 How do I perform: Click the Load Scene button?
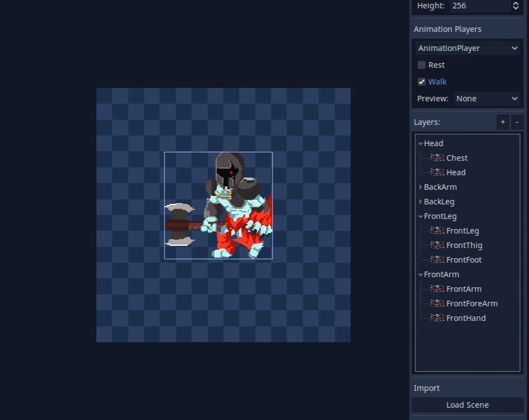coord(467,405)
